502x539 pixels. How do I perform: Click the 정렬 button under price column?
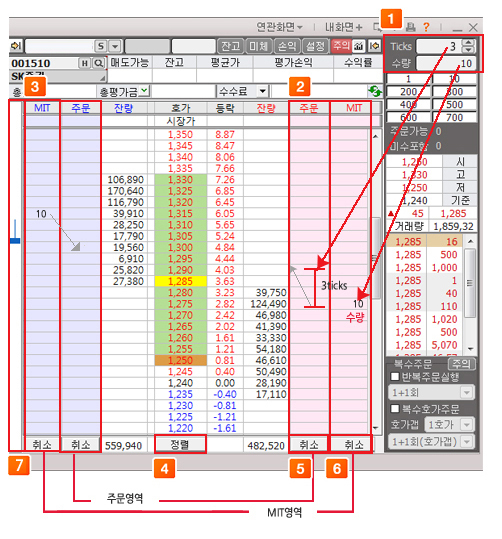pyautogui.click(x=180, y=444)
